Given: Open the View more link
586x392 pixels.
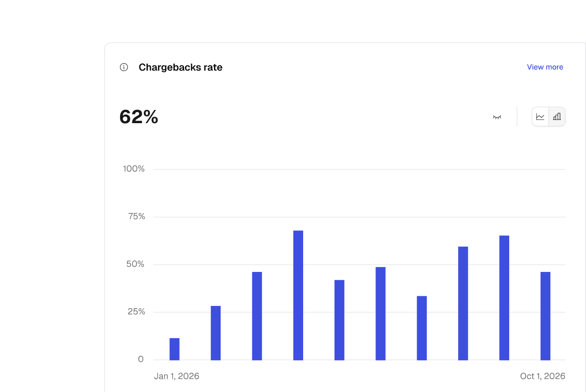Looking at the screenshot, I should point(545,67).
